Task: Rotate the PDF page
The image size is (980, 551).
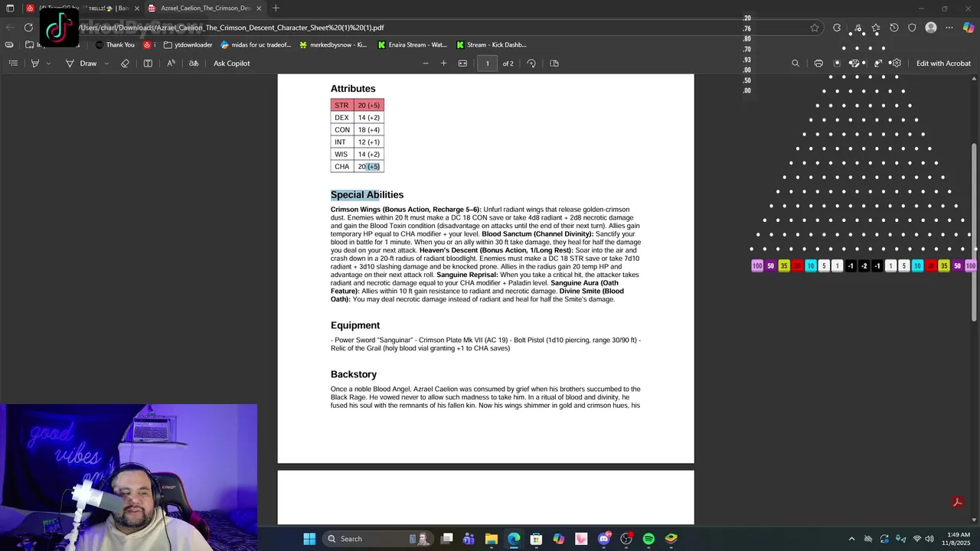Action: point(531,64)
